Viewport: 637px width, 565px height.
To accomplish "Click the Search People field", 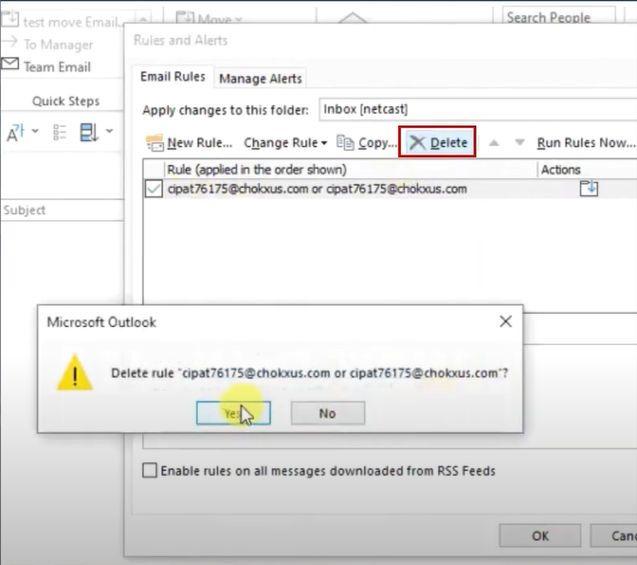I will click(559, 17).
